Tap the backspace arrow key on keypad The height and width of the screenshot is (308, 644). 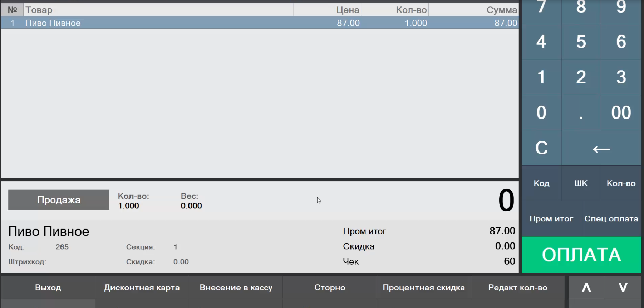(601, 148)
